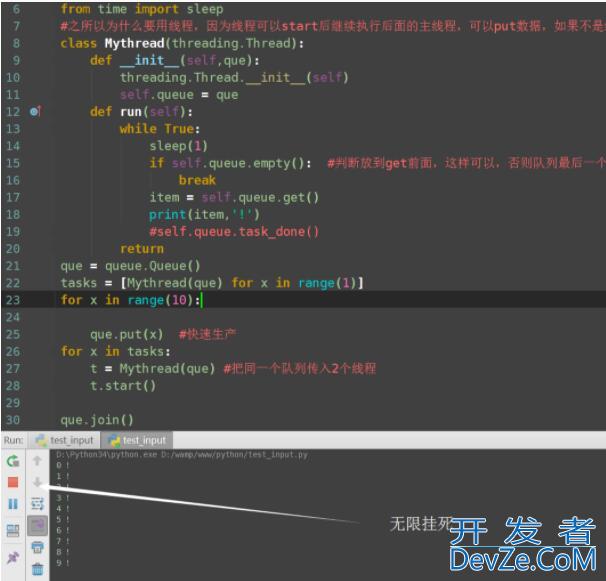
Task: Click the Run: panel label
Action: pos(14,440)
